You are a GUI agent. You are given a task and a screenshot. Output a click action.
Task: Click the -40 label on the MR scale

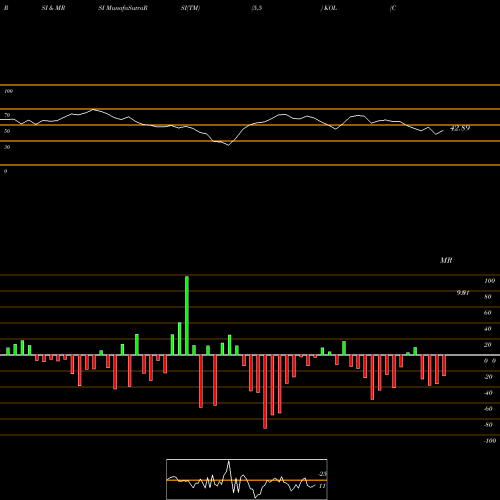click(x=488, y=393)
